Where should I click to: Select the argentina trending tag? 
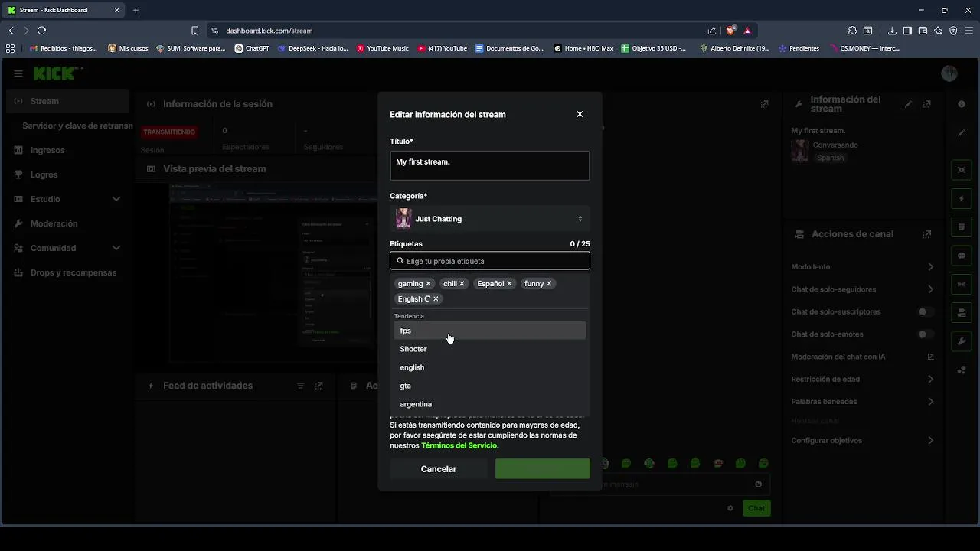click(489, 404)
